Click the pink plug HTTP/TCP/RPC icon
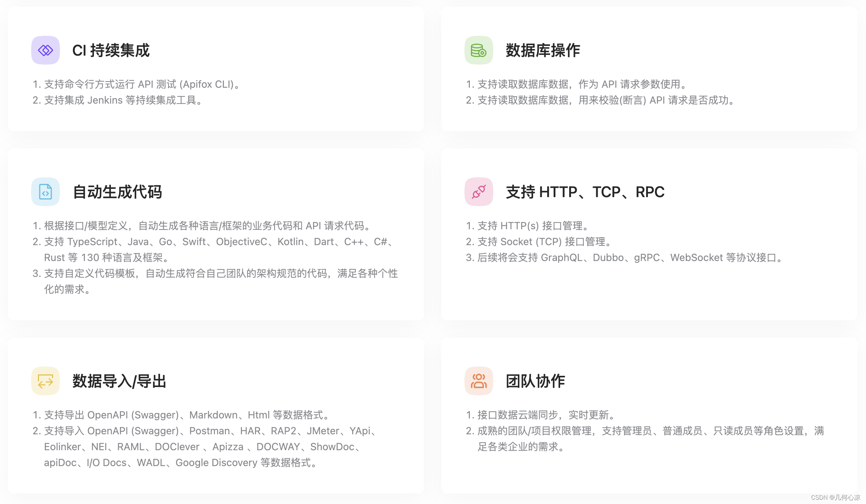Viewport: 866px width, 504px height. click(479, 192)
